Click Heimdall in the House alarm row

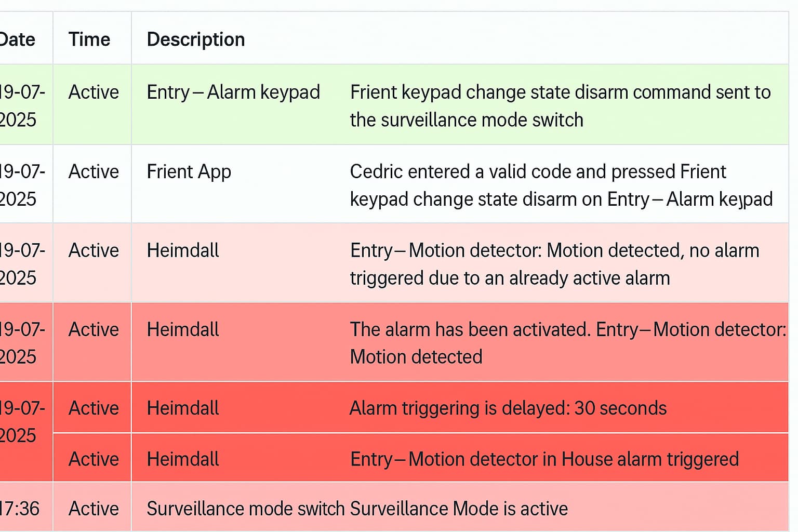183,459
